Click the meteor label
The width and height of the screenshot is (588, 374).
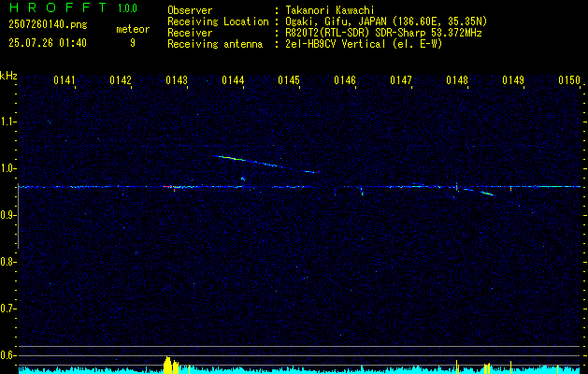[x=133, y=29]
